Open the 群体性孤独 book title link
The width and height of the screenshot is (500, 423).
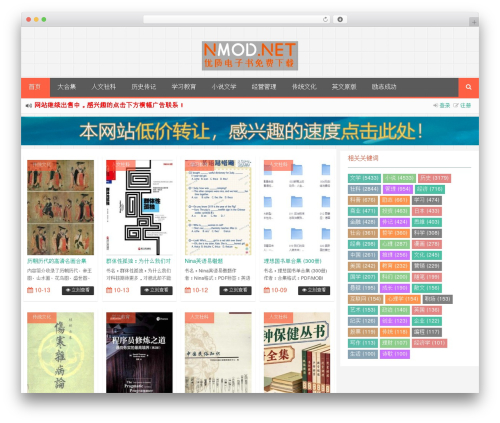[138, 261]
